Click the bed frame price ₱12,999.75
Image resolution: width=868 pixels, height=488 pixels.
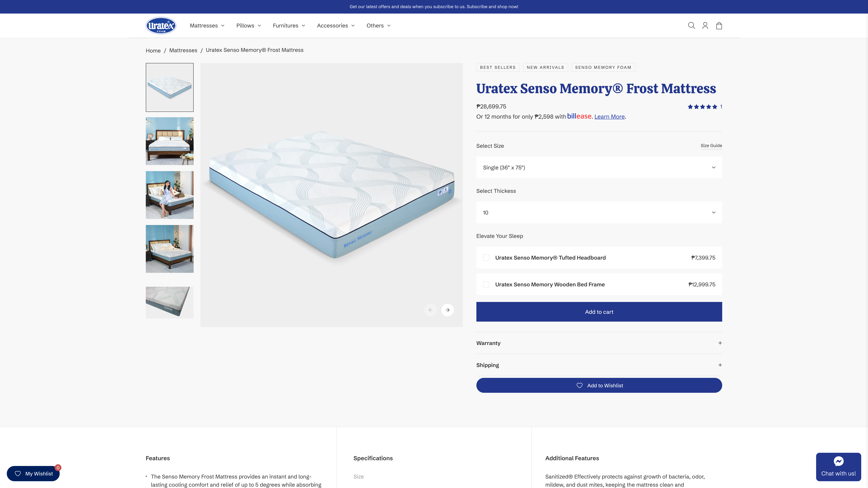coord(702,285)
